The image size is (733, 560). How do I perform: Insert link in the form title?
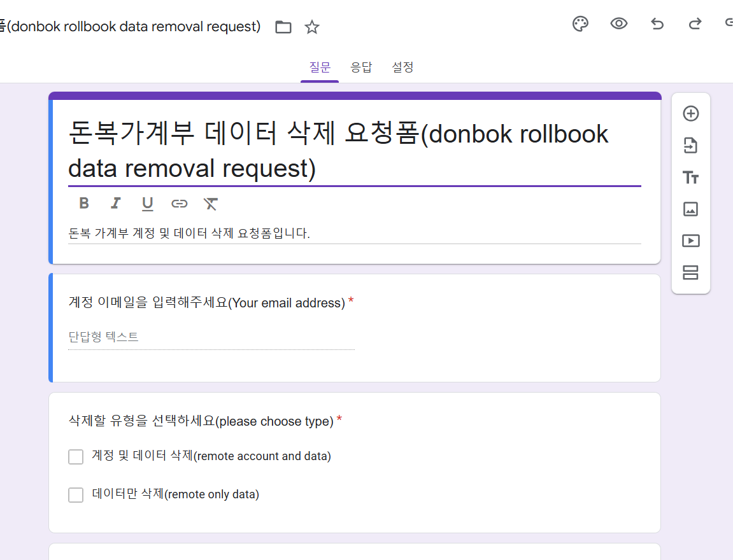click(x=179, y=204)
